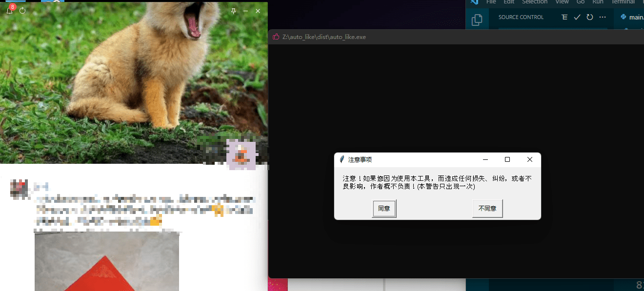Expand Source Control more actions menu
The image size is (644, 291).
point(603,17)
